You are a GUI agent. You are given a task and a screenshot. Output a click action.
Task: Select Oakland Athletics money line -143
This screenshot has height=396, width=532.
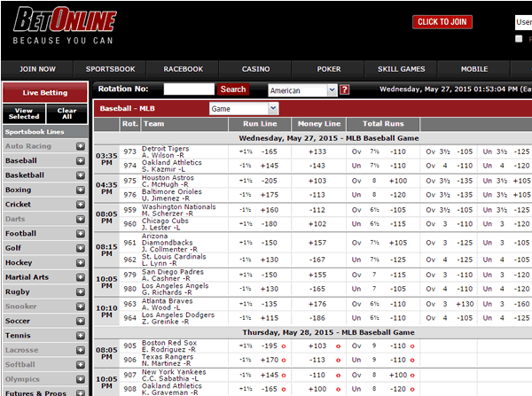317,166
